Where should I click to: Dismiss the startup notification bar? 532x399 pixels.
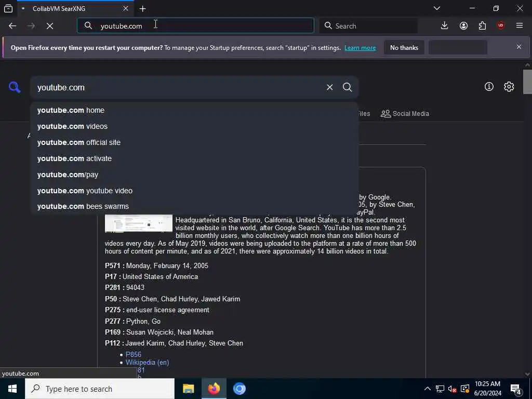coord(519,47)
